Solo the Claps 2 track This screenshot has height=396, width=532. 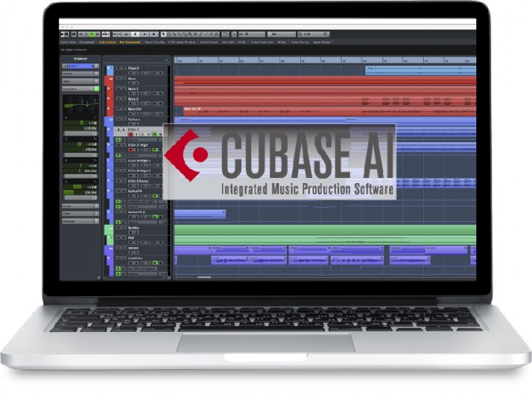click(124, 68)
